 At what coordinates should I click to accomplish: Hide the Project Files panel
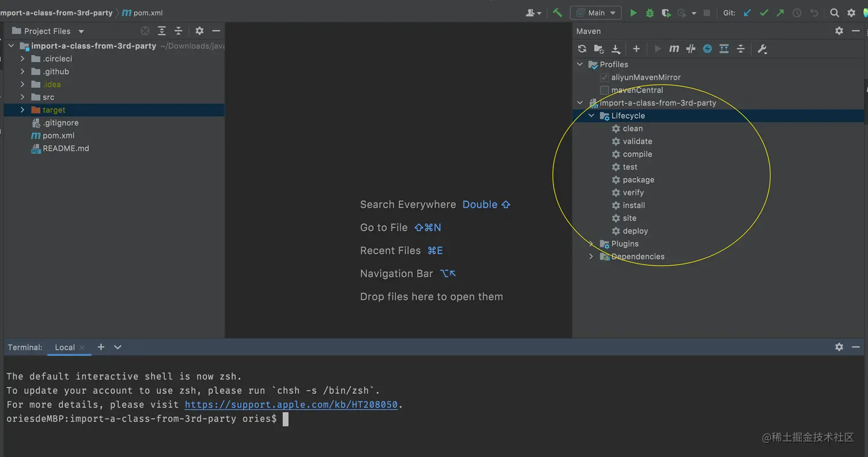click(216, 31)
